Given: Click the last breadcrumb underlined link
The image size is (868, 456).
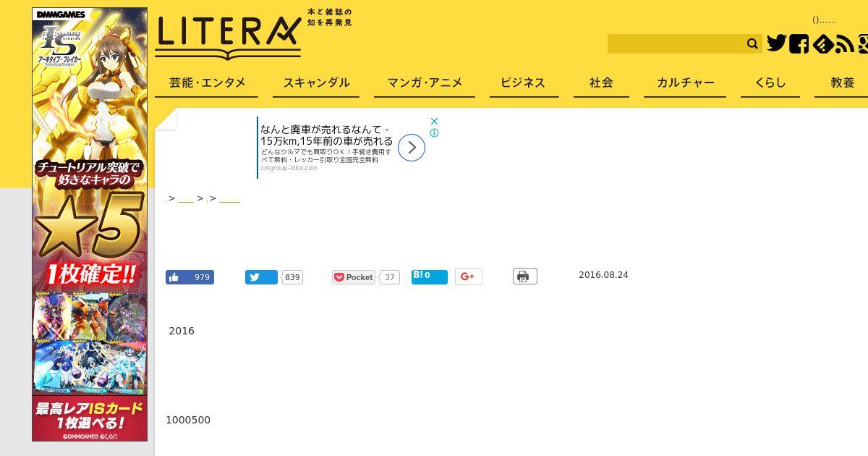Looking at the screenshot, I should click(229, 199).
